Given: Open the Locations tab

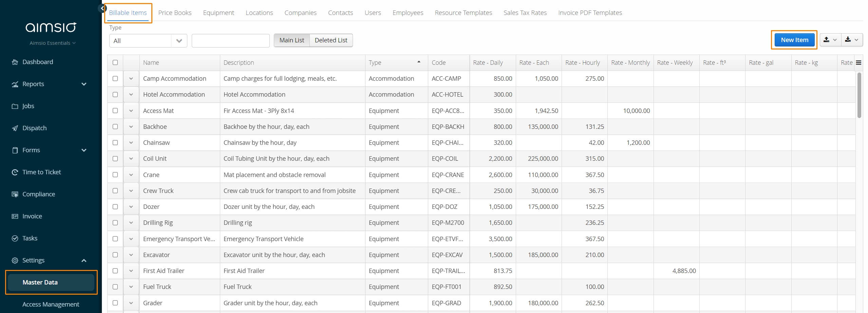Looking at the screenshot, I should point(259,13).
